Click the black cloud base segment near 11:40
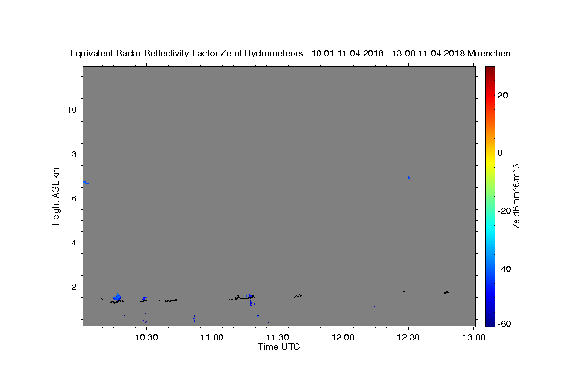The image size is (588, 392). point(298,296)
